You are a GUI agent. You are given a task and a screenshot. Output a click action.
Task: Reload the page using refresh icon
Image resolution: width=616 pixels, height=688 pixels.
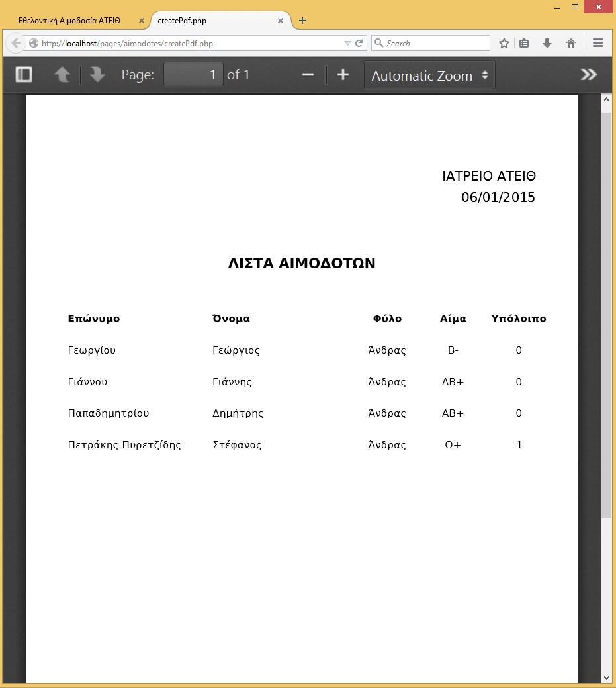click(x=359, y=43)
